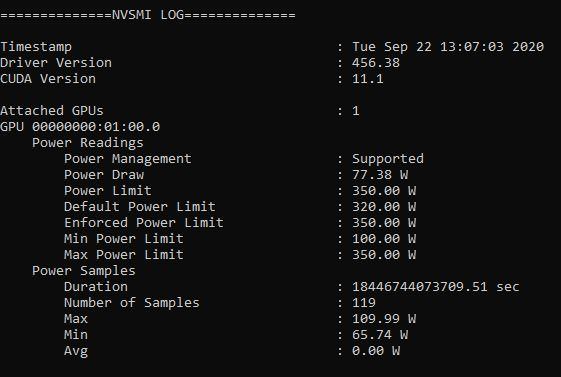The height and width of the screenshot is (377, 561).
Task: Click the Max Power Limit label
Action: tap(124, 255)
